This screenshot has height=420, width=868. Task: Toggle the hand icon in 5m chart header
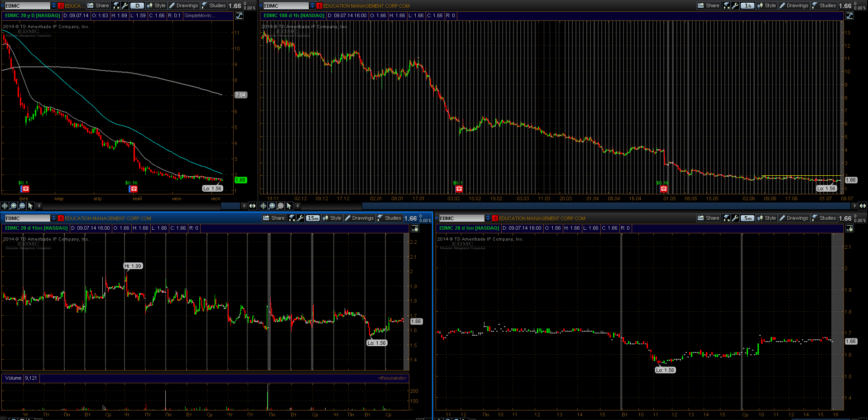[x=850, y=228]
